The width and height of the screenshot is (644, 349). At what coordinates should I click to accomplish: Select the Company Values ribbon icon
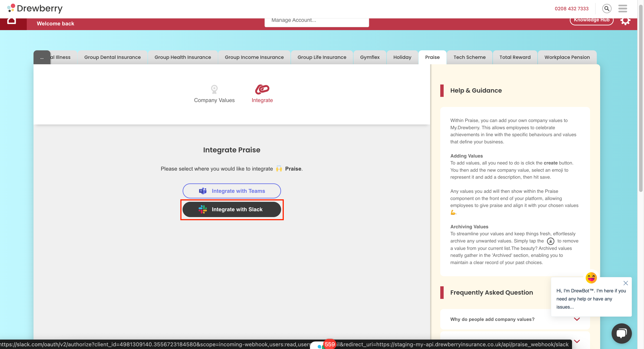214,89
